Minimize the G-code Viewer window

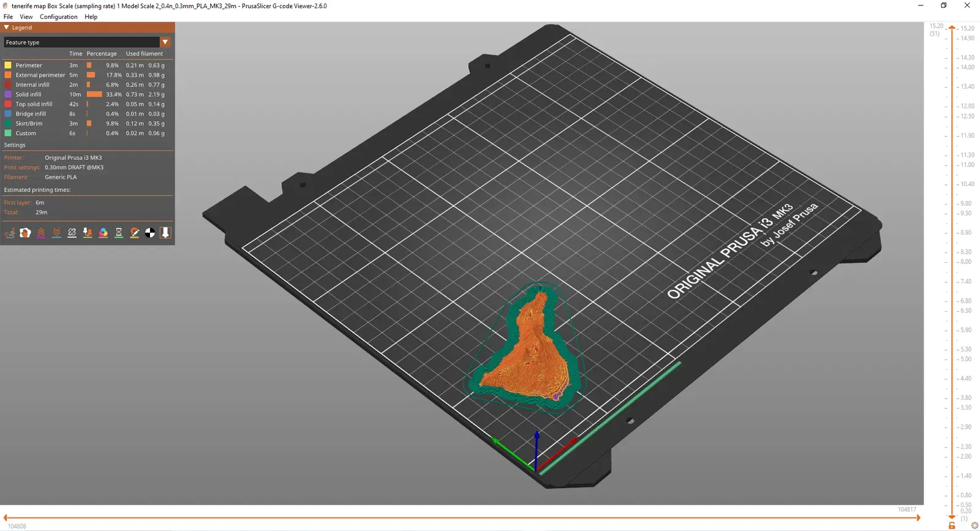pyautogui.click(x=921, y=6)
